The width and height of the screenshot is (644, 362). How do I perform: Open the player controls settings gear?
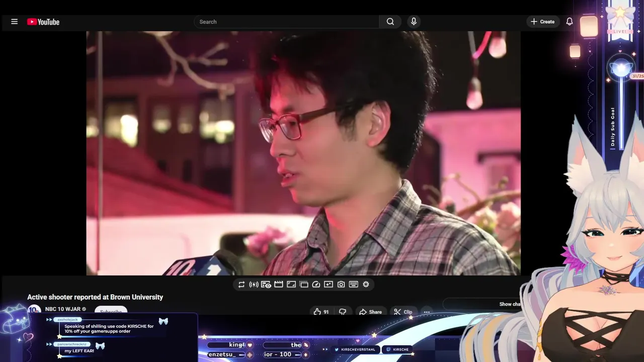coord(366,285)
